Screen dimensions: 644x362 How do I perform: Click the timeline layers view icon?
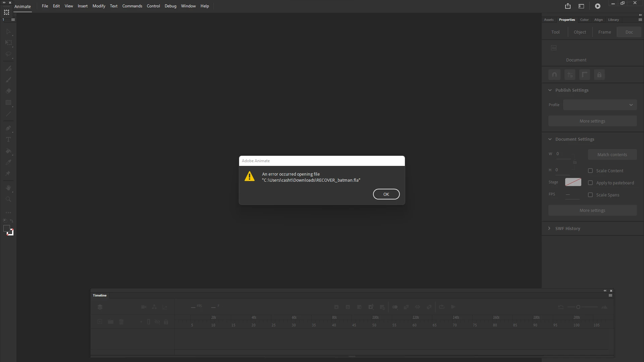(100, 307)
